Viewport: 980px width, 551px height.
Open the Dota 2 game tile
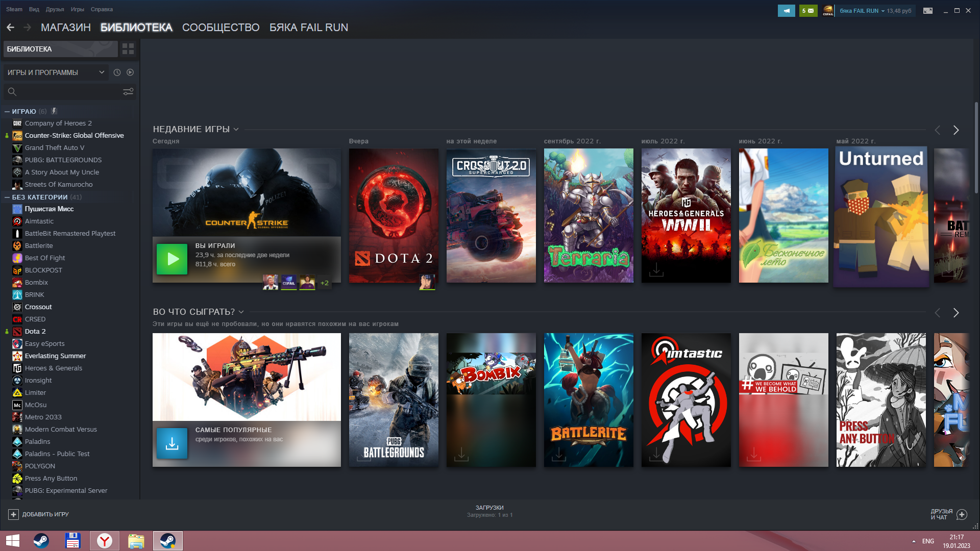pos(394,215)
